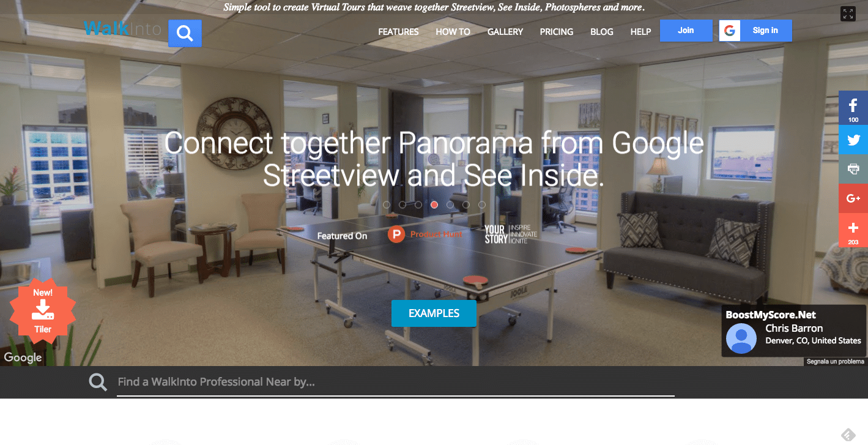The height and width of the screenshot is (445, 868).
Task: Click the blue search magnifier icon
Action: click(x=185, y=33)
